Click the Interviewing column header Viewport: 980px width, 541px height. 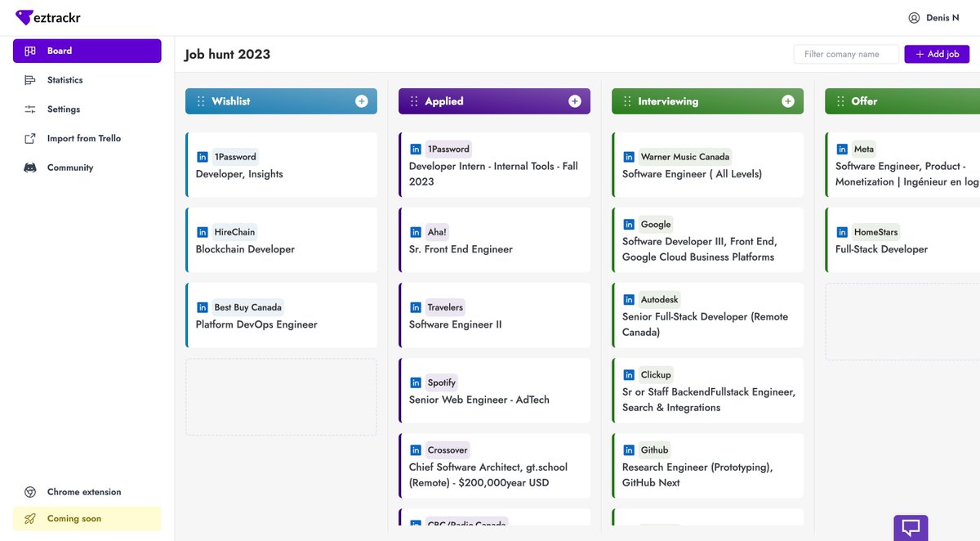(x=707, y=101)
